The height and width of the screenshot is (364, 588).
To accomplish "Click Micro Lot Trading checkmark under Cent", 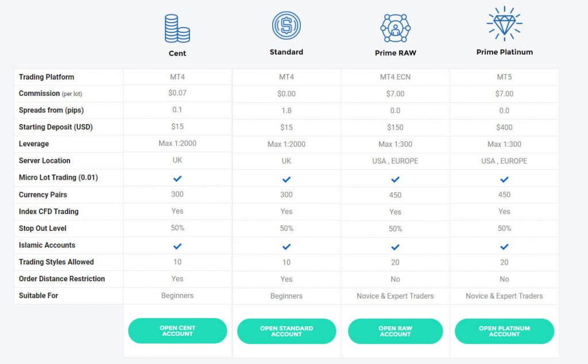I will [177, 179].
